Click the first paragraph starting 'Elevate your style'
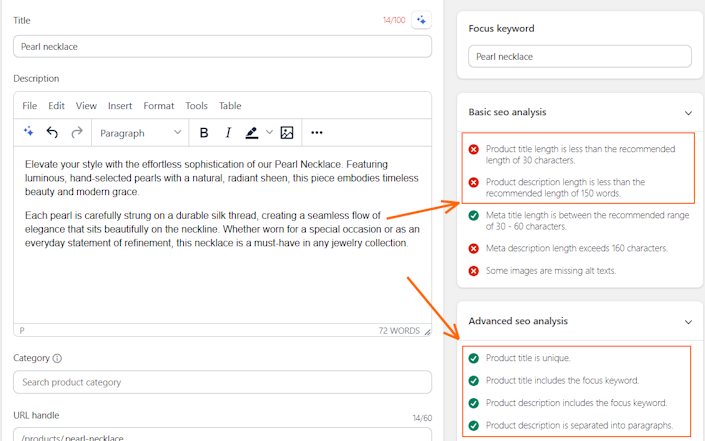 (222, 178)
